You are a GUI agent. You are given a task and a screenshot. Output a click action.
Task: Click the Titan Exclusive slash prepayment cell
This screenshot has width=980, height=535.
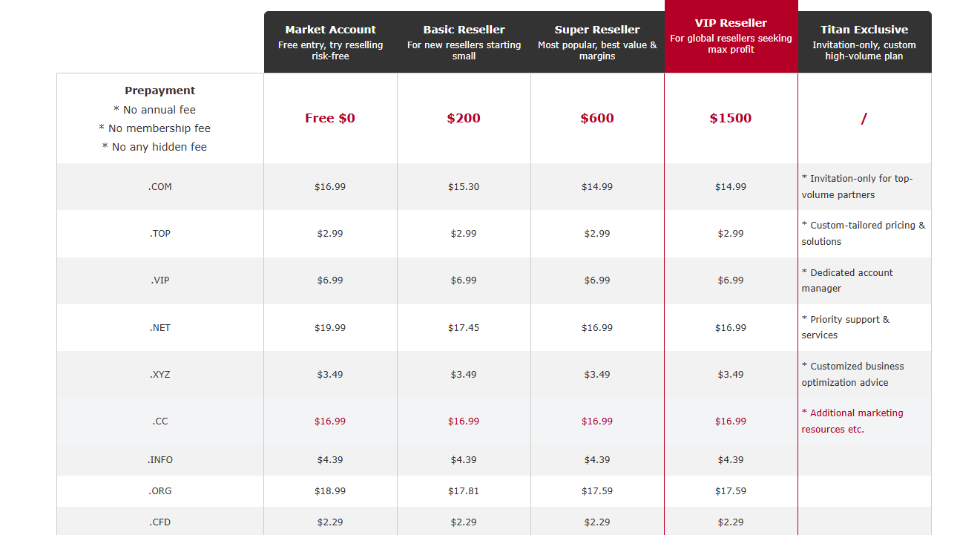864,118
